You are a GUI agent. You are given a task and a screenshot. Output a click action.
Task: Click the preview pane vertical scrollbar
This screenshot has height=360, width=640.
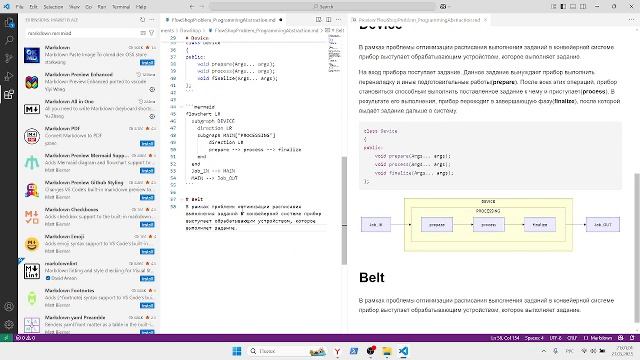637,248
